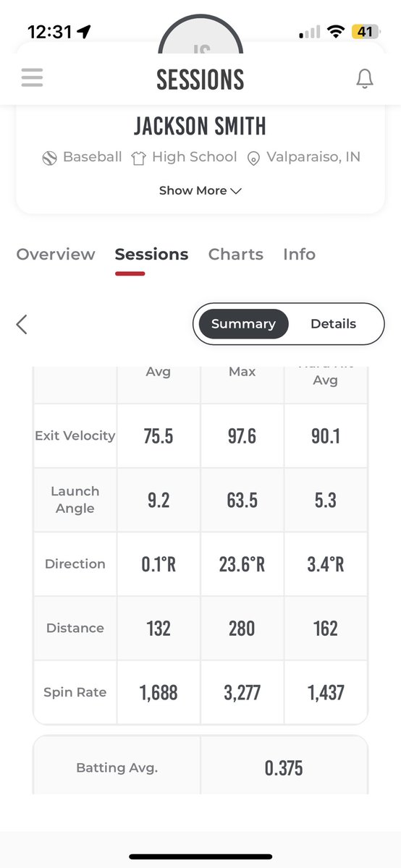Tap the profile avatar circle at top
Screen dimensions: 401x868
pyautogui.click(x=200, y=36)
